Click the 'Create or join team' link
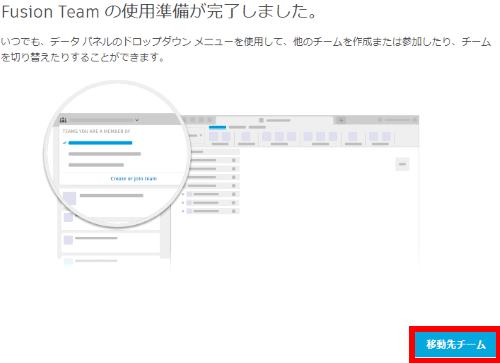This screenshot has height=363, width=500. tap(134, 179)
